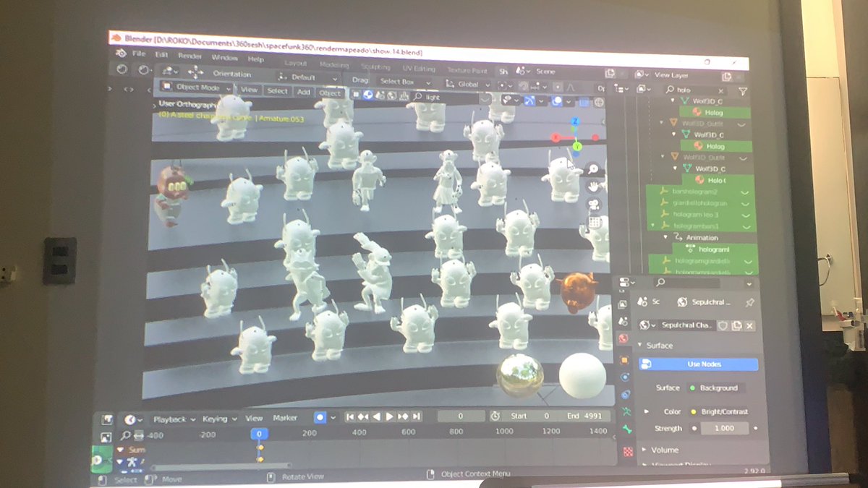This screenshot has height=488, width=868.
Task: Click the End frame field 4991
Action: [x=584, y=416]
